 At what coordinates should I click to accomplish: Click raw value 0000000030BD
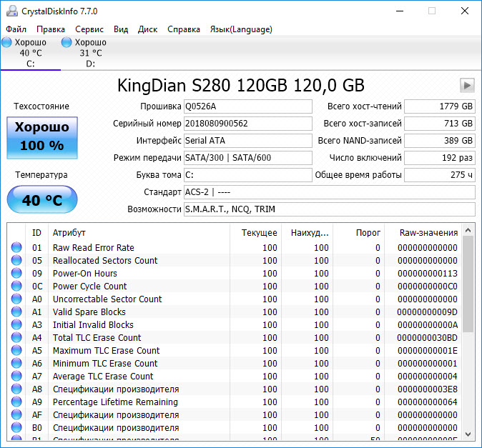[427, 338]
